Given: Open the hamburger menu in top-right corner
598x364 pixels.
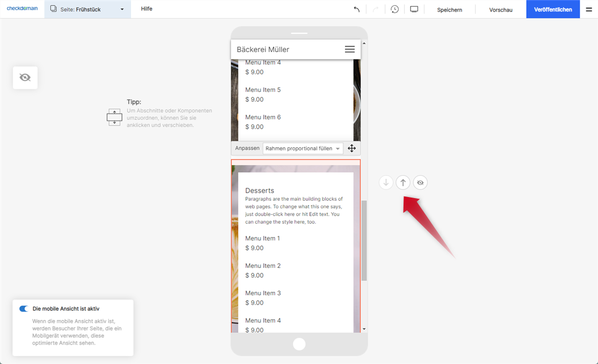Looking at the screenshot, I should [589, 9].
